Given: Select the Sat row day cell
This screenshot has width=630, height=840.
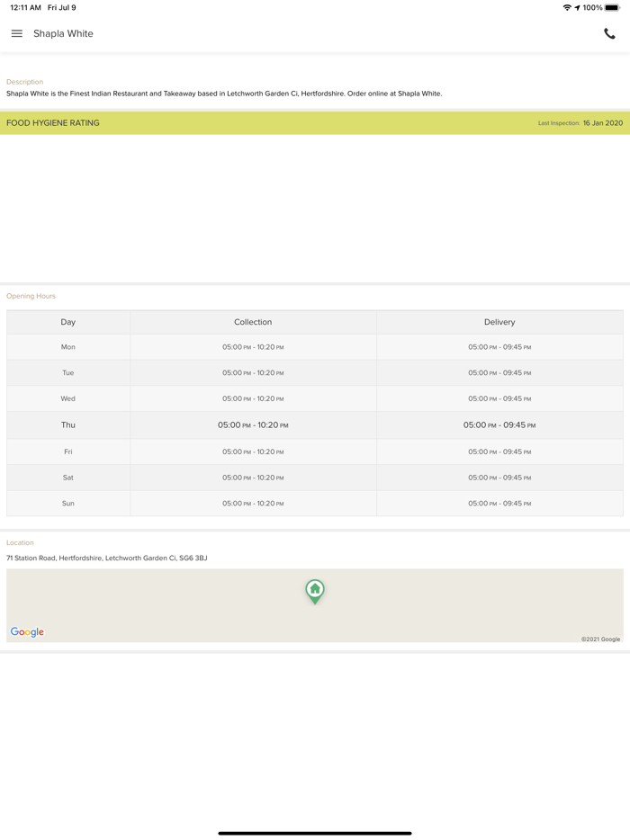Looking at the screenshot, I should pos(68,478).
